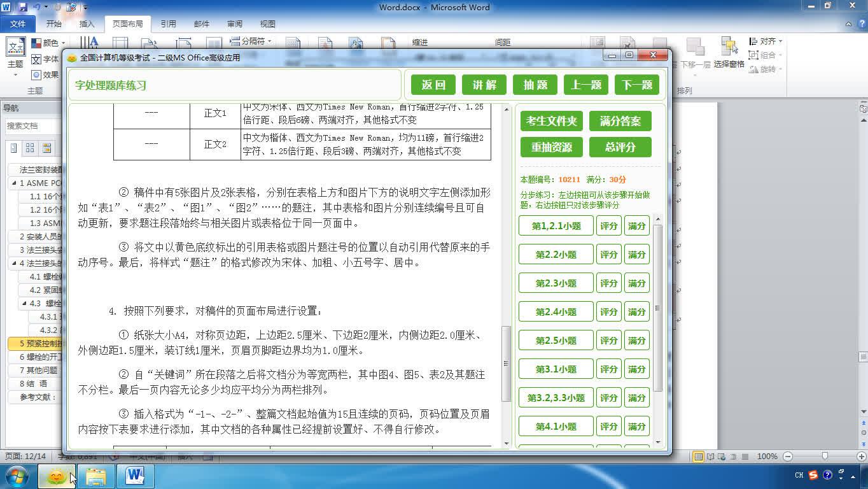This screenshot has width=868, height=489.
Task: Click question text vertical scrollbar thumb
Action: pos(507,364)
